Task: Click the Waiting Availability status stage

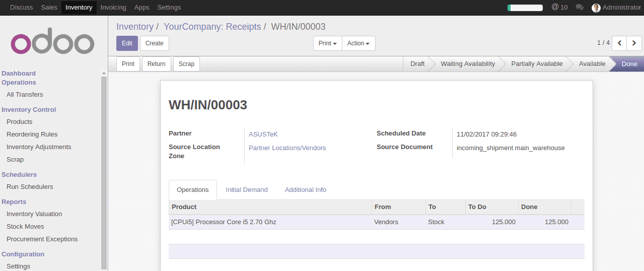Action: click(x=468, y=64)
